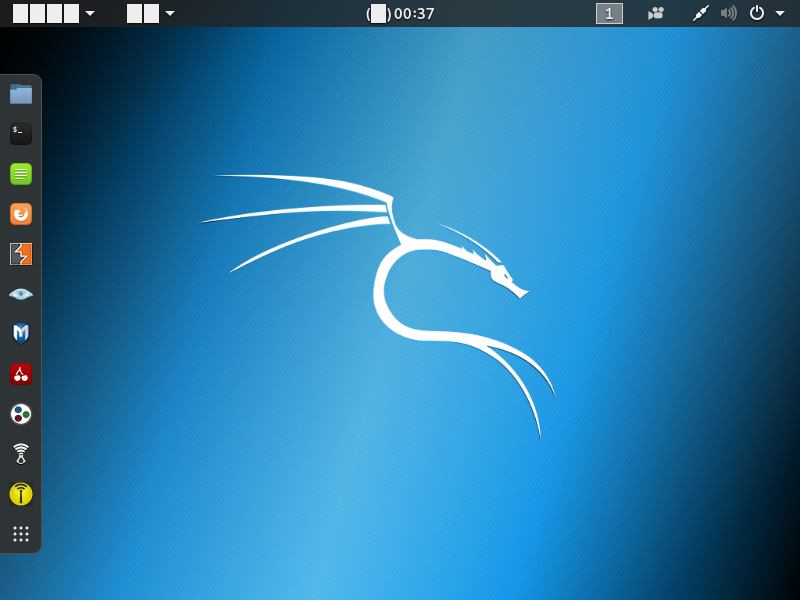Open the first top-bar menu with four blocks
Image resolution: width=800 pixels, height=600 pixels.
54,14
